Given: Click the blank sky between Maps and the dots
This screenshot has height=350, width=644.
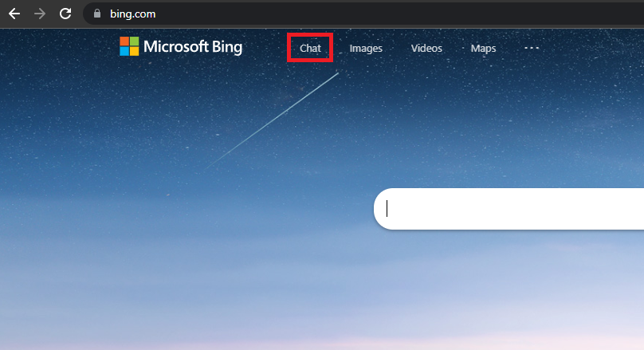Looking at the screenshot, I should (x=510, y=48).
